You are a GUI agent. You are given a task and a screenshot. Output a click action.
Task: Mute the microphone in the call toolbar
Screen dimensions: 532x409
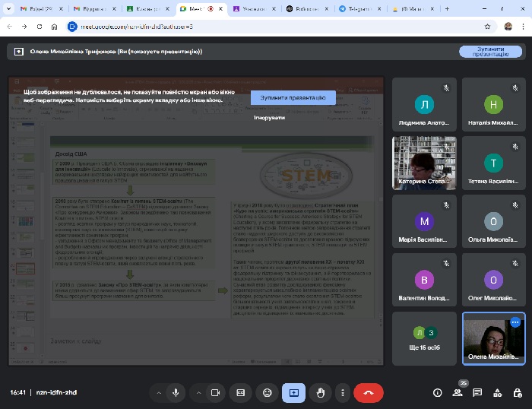click(x=176, y=392)
